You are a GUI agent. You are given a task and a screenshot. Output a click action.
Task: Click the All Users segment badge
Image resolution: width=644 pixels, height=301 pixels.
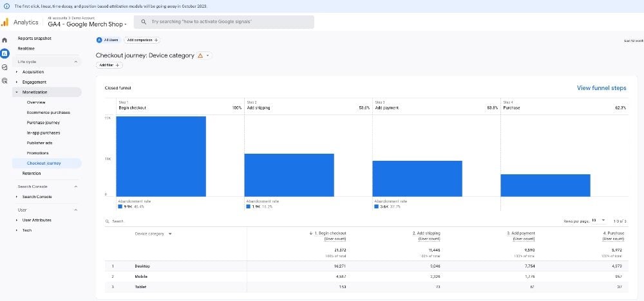(108, 40)
